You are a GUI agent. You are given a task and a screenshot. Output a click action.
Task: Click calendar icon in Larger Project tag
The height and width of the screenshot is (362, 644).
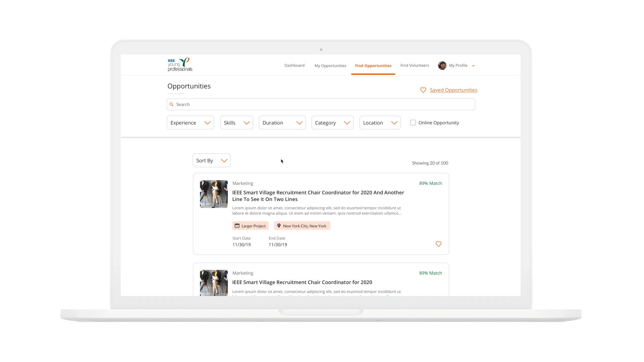(x=237, y=226)
